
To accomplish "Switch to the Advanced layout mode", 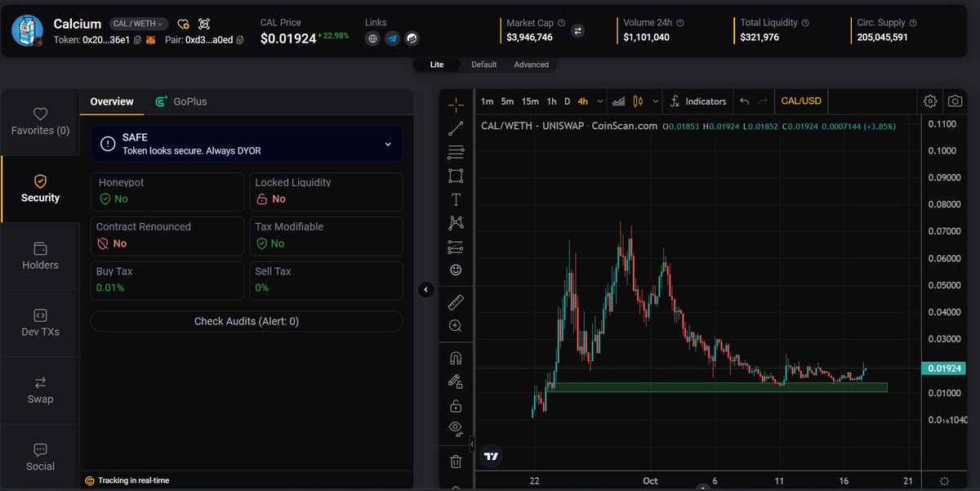I will click(x=531, y=65).
